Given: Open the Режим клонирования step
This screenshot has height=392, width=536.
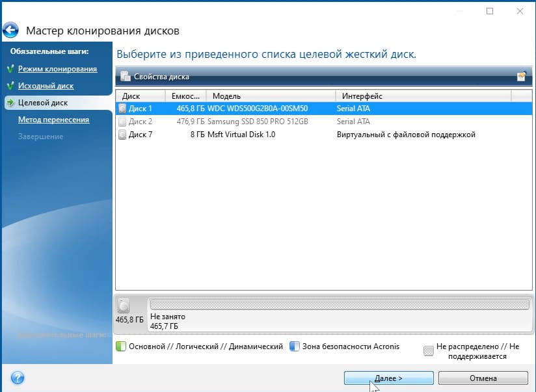Looking at the screenshot, I should (57, 69).
